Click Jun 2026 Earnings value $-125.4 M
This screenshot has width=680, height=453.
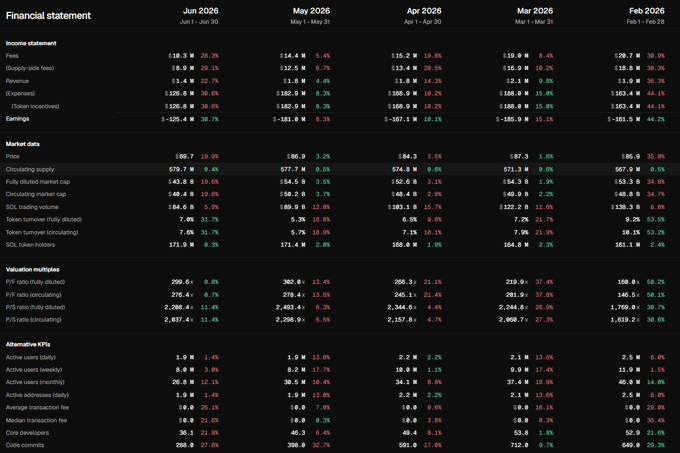coord(177,119)
